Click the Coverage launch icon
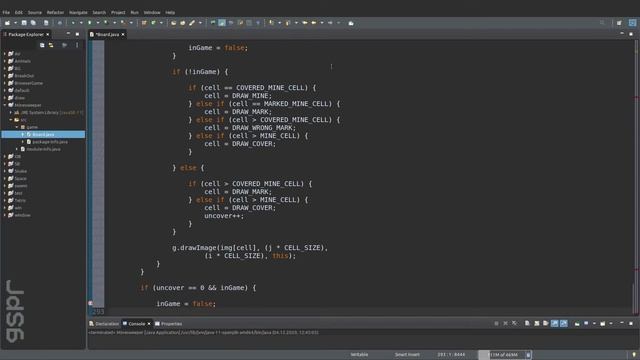The width and height of the screenshot is (640, 360). 106,23
